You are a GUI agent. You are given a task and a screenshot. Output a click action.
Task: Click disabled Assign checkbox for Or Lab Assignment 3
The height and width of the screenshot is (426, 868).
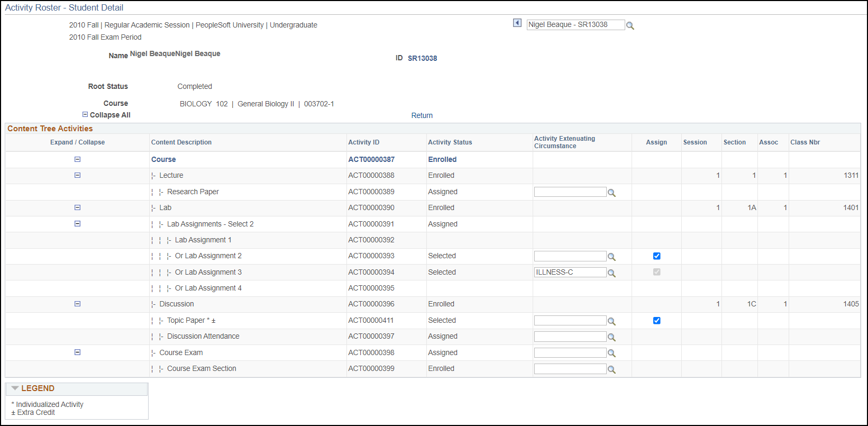pyautogui.click(x=656, y=272)
